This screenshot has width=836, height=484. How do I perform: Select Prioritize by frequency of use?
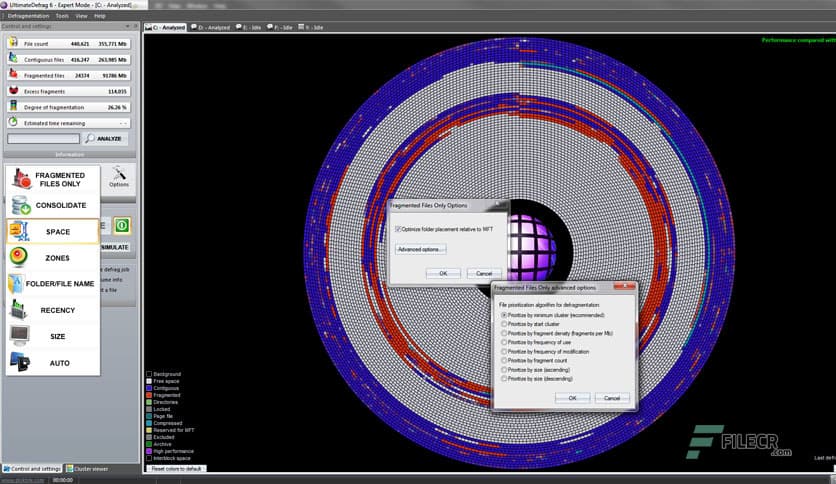(504, 342)
